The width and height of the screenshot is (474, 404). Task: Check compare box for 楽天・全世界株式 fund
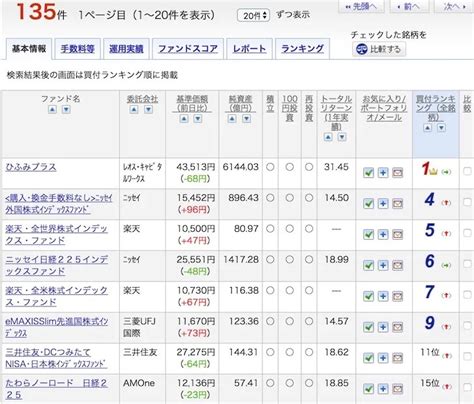(467, 233)
